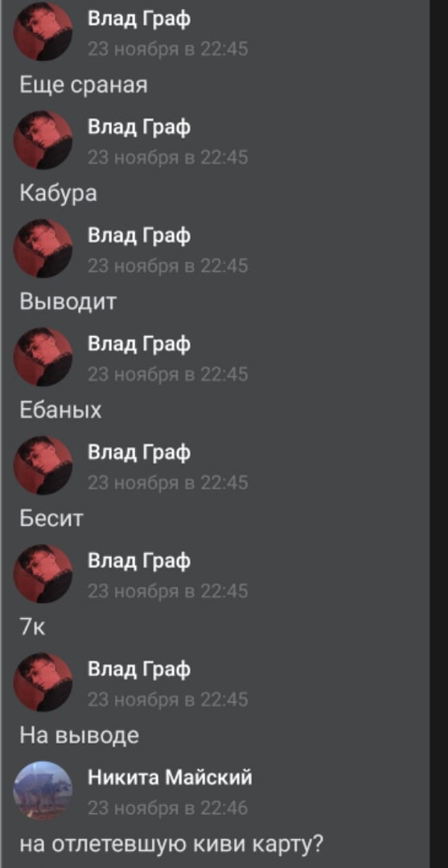This screenshot has height=868, width=448.
Task: Open the Никита Майский name link
Action: pos(170,778)
